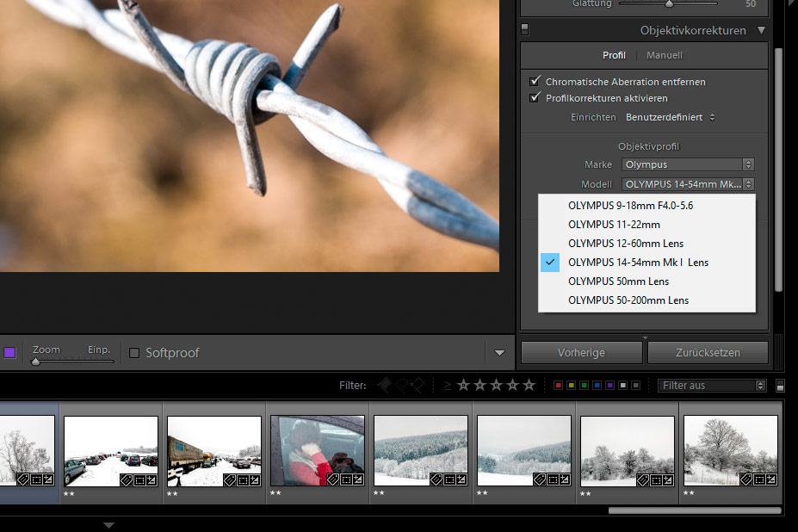Choose checked OLYMPUS 14-54mm Mk I Lens
Screen dimensions: 798x532
[x=646, y=263]
